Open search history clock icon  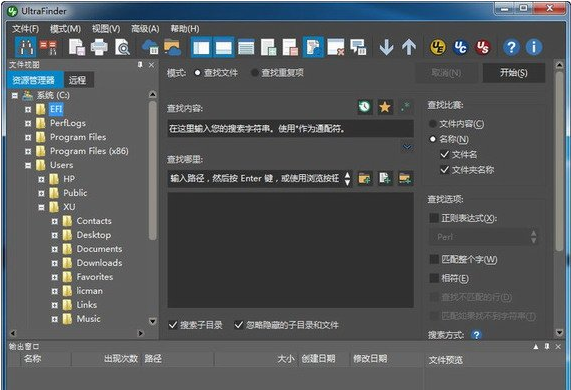(x=365, y=107)
